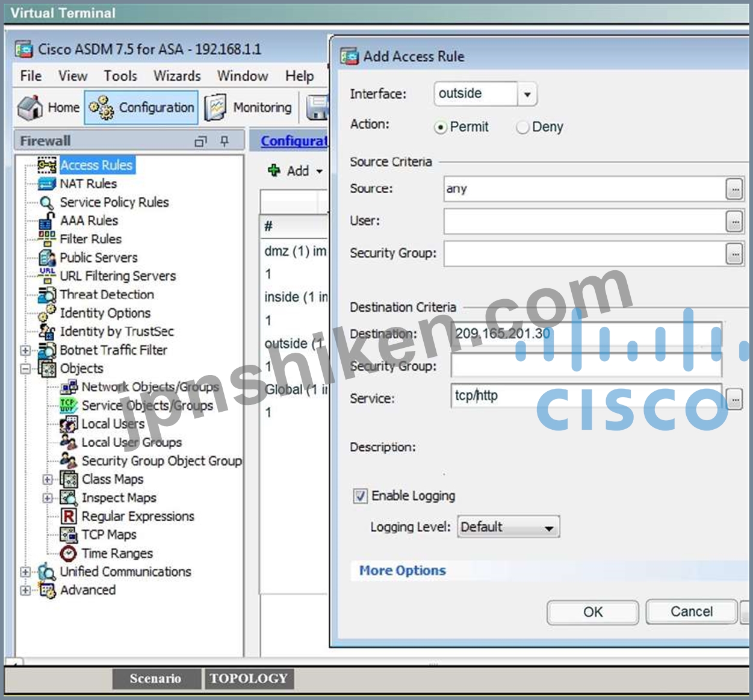The height and width of the screenshot is (700, 753).
Task: Open the TCP Maps icon
Action: point(69,534)
